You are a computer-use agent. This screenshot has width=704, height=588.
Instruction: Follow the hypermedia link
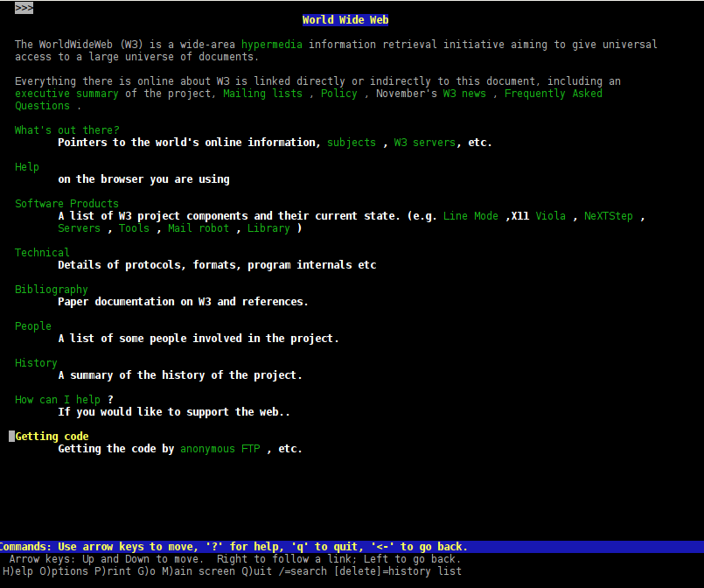(x=272, y=45)
